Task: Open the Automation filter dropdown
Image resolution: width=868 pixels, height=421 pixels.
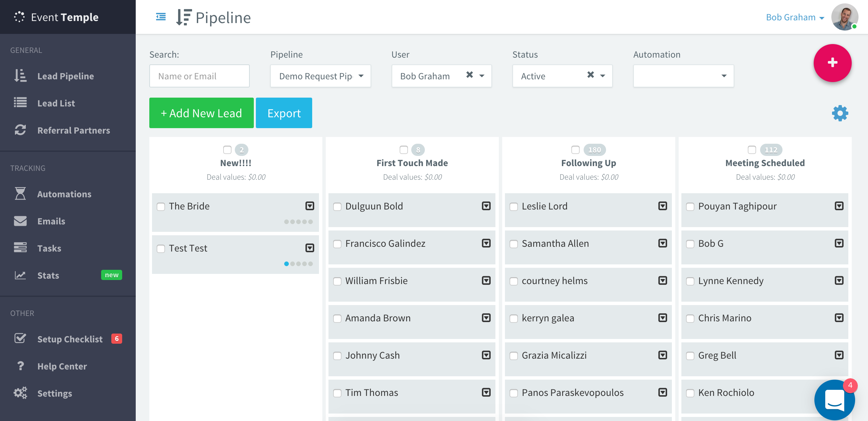Action: tap(683, 76)
